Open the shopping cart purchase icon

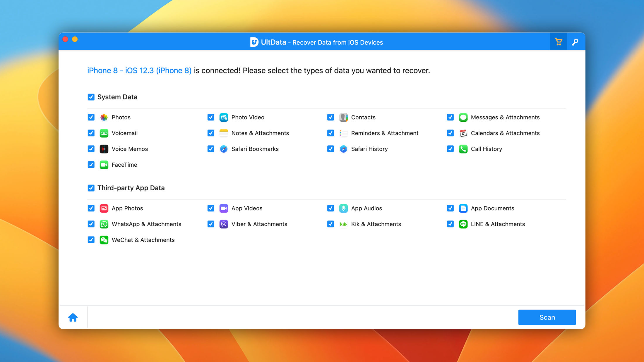pos(559,42)
